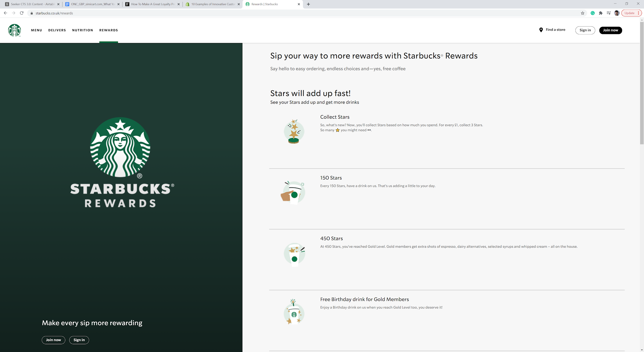The width and height of the screenshot is (644, 352).
Task: Click Find a store link
Action: [x=555, y=30]
